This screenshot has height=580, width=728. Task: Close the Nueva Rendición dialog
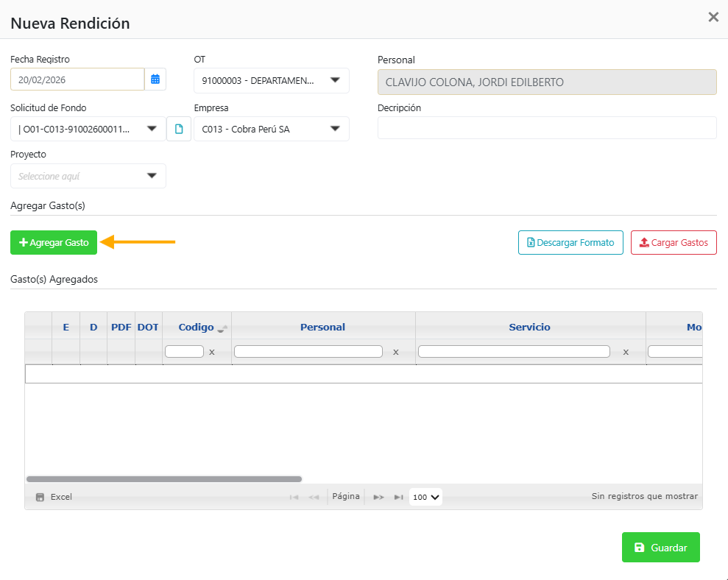(x=713, y=17)
